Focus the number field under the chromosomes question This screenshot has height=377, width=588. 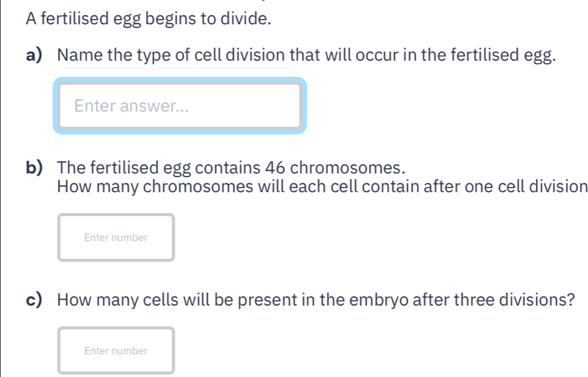[x=116, y=237]
